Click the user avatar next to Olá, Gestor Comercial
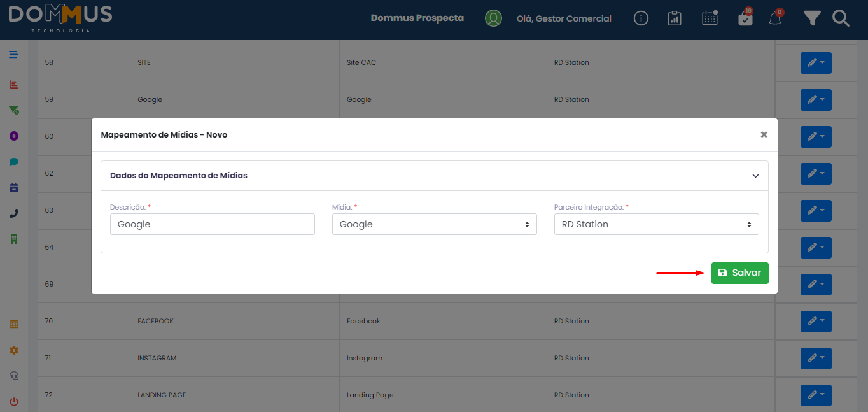The image size is (868, 412). tap(493, 18)
